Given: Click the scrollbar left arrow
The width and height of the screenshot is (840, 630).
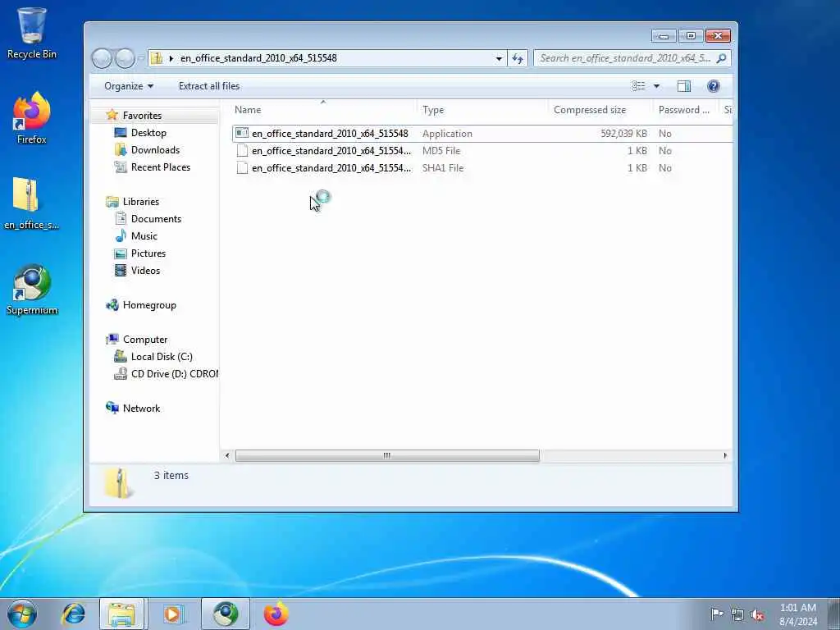Looking at the screenshot, I should pos(227,456).
